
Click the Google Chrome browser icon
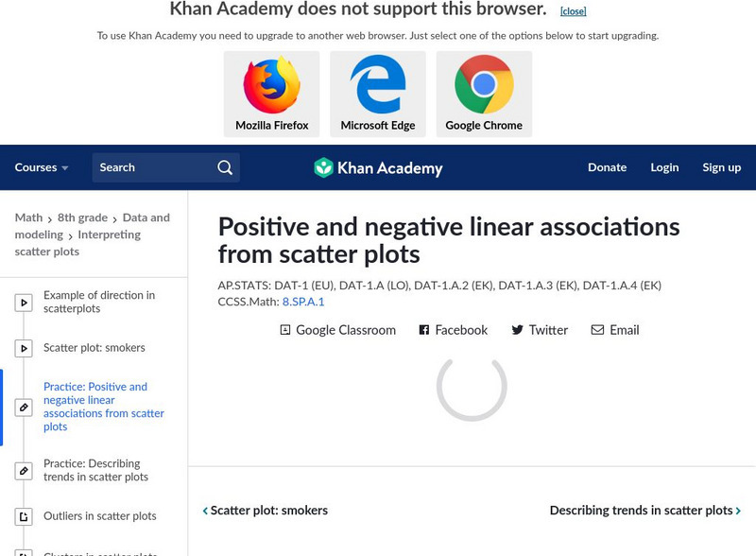point(484,85)
